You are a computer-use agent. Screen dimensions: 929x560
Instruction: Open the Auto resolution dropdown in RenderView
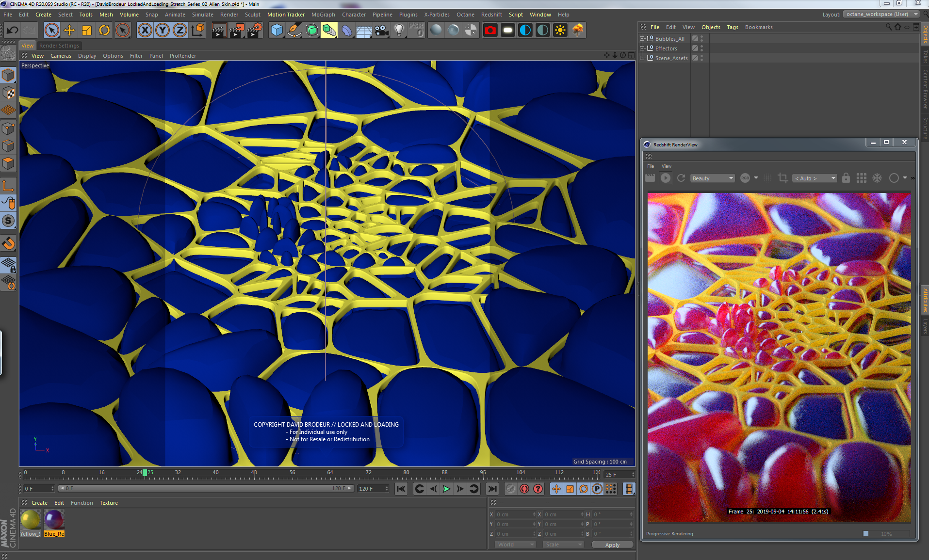tap(814, 178)
